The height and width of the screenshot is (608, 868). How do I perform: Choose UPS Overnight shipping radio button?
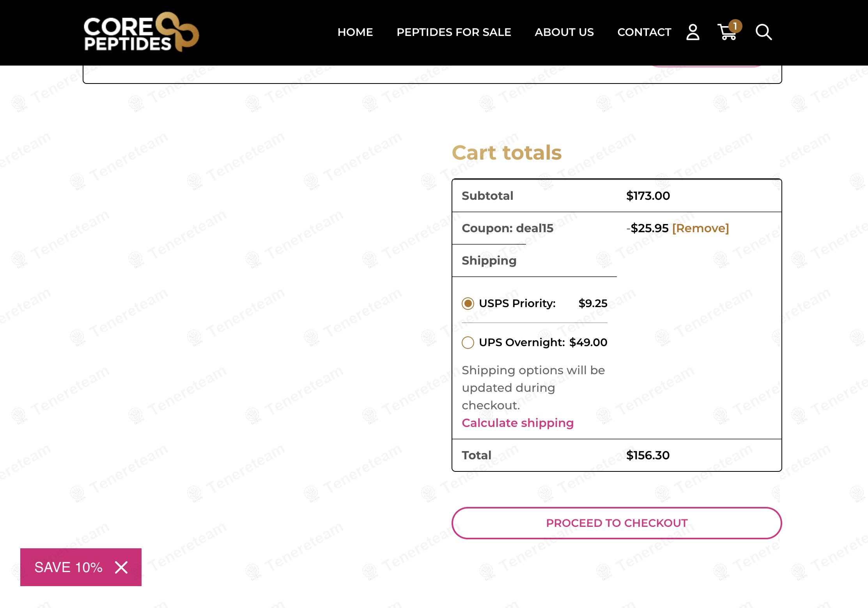[x=468, y=342]
